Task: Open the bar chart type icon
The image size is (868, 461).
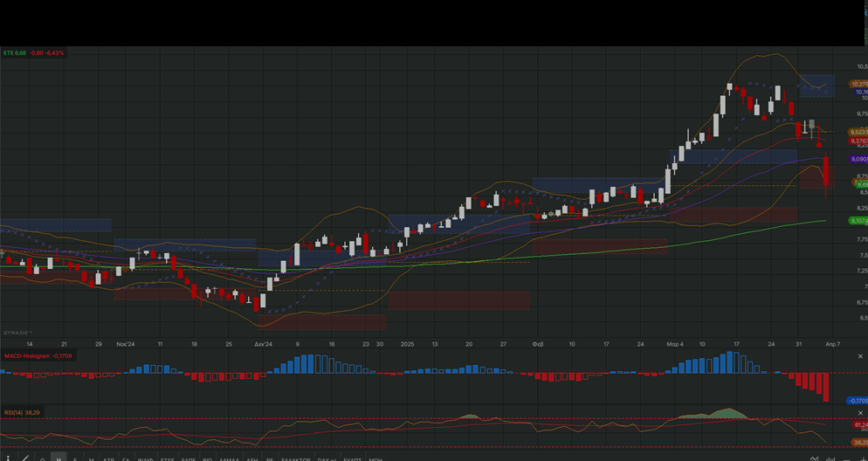Action: 831,458
